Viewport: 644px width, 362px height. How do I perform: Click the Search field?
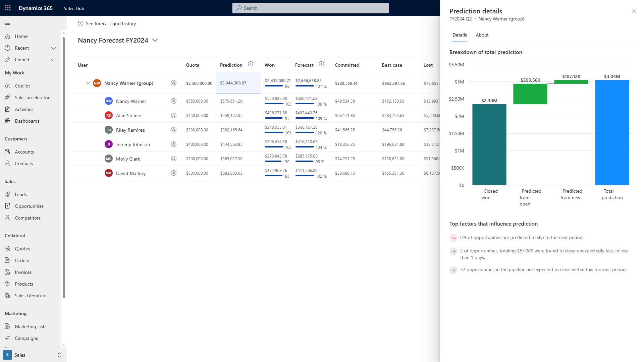(x=310, y=8)
